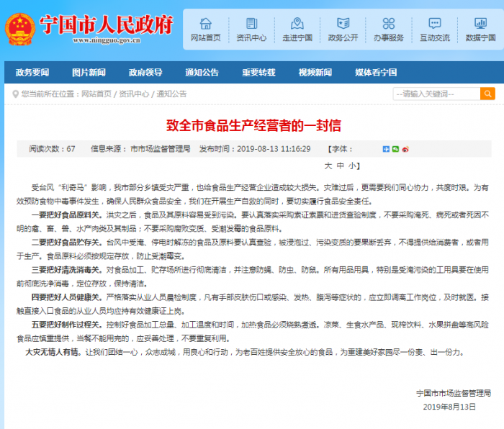The width and height of the screenshot is (504, 429).
Task: Open 政务公开 via its book icon
Action: pyautogui.click(x=343, y=24)
